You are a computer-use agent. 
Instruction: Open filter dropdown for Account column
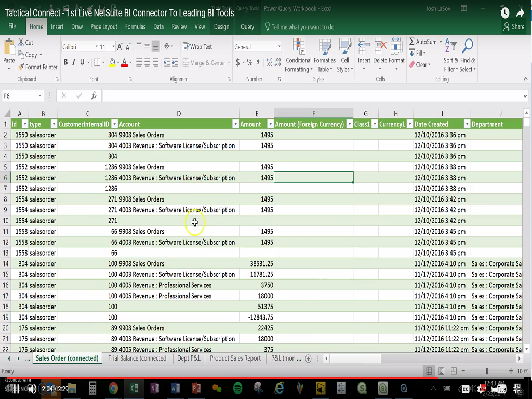tap(235, 124)
